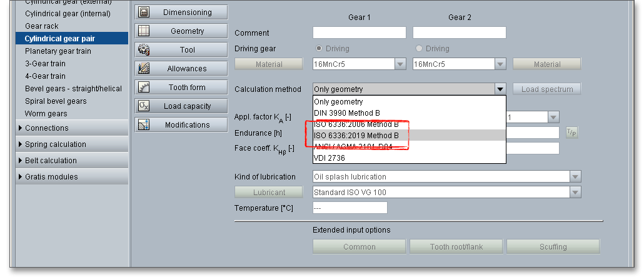Open the Load capacity icon
This screenshot has height=277, width=644.
[144, 106]
